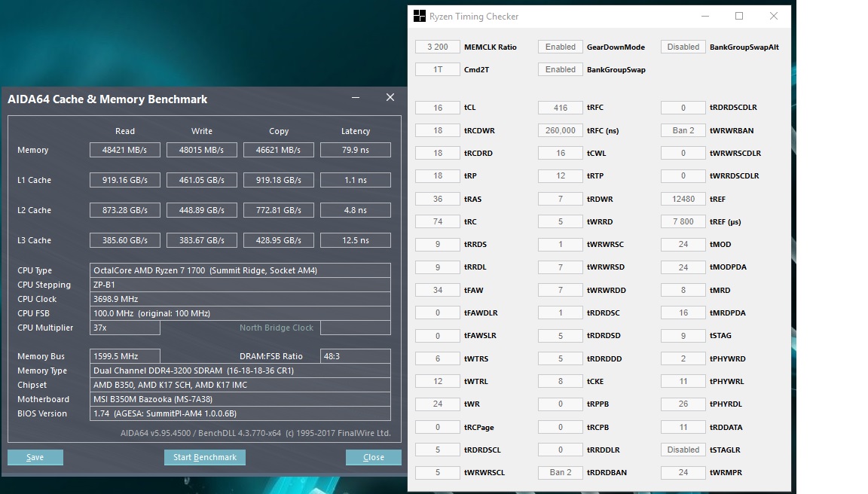This screenshot has height=494, width=868.
Task: Click the tRDRDBAN value Ban 2
Action: pyautogui.click(x=561, y=473)
